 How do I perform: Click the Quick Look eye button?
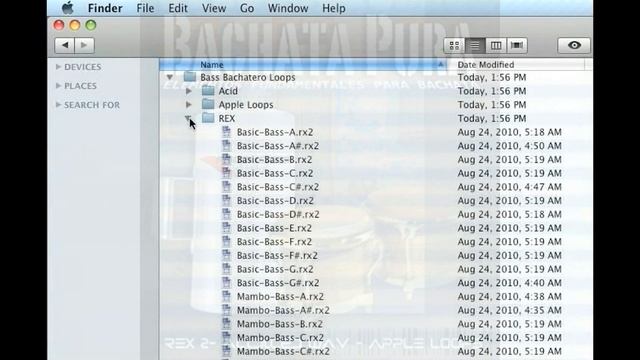(574, 45)
